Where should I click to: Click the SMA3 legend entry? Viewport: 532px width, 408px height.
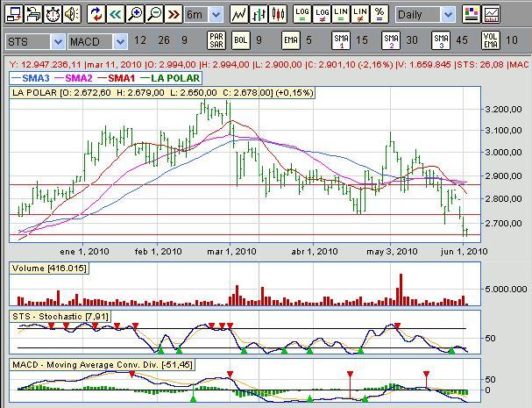coord(31,78)
